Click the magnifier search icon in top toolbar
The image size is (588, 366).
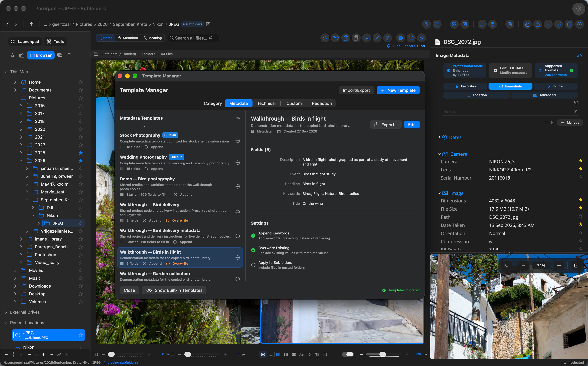click(427, 24)
